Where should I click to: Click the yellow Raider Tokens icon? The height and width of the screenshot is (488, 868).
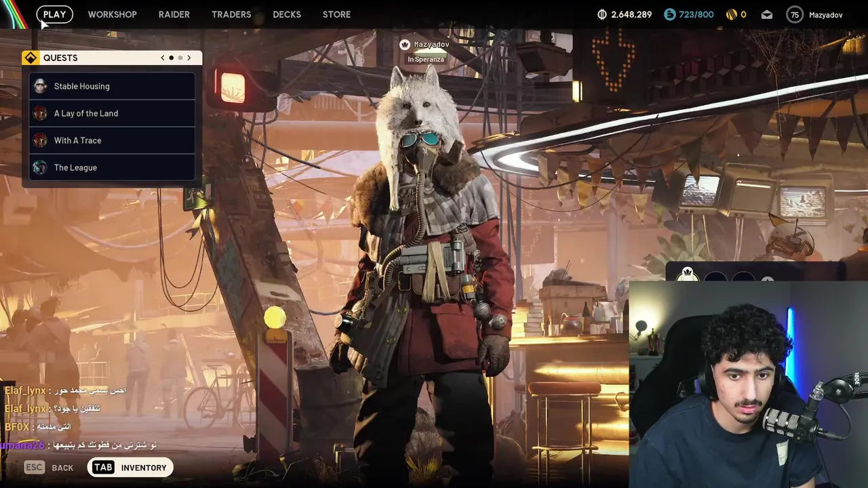coord(731,14)
